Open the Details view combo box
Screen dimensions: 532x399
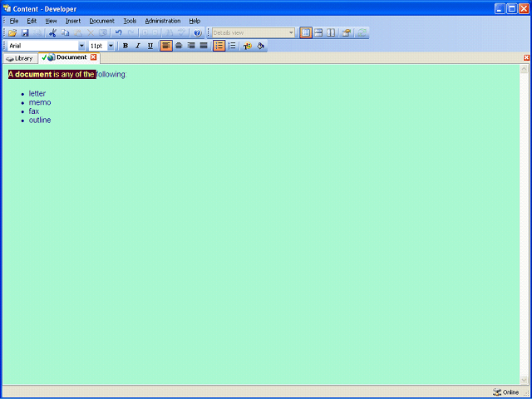[253, 33]
